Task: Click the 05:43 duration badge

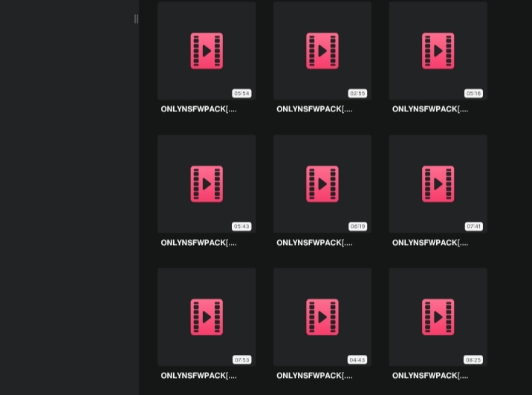Action: tap(241, 226)
